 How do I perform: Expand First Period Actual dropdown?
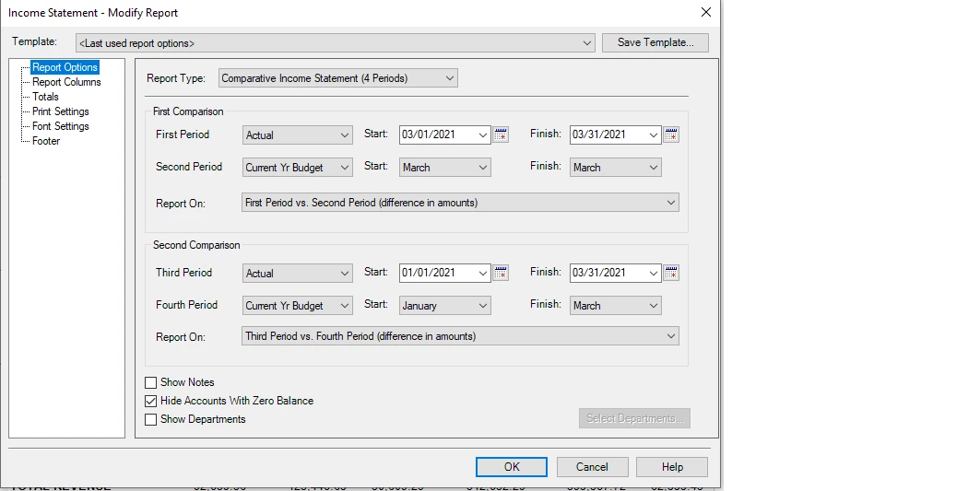(x=298, y=134)
